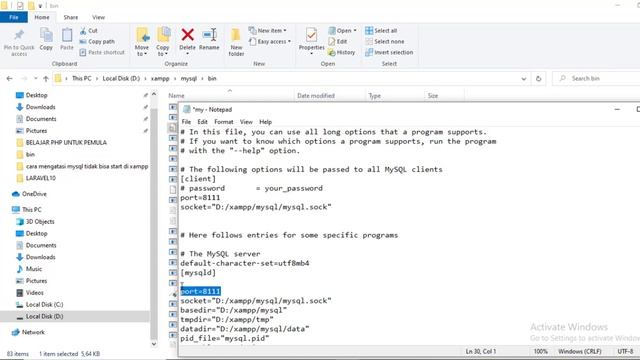Switch to the View ribbon tab
The height and width of the screenshot is (360, 640).
(98, 17)
